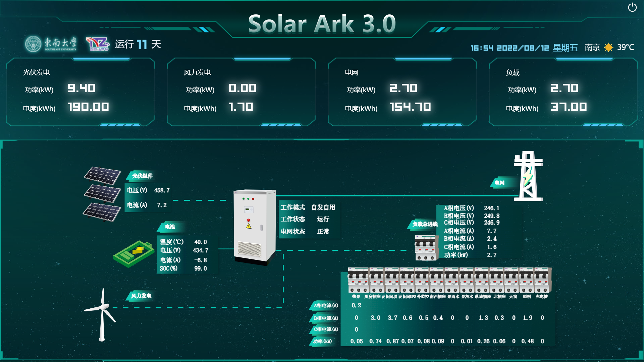The image size is (644, 362).
Task: Click the solar panel array icon
Action: (x=102, y=194)
